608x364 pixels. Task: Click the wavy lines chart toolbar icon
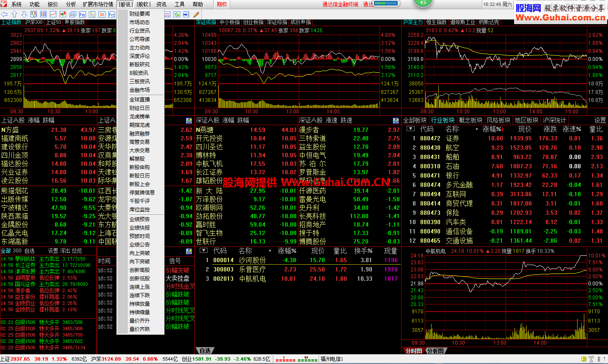pos(167,14)
